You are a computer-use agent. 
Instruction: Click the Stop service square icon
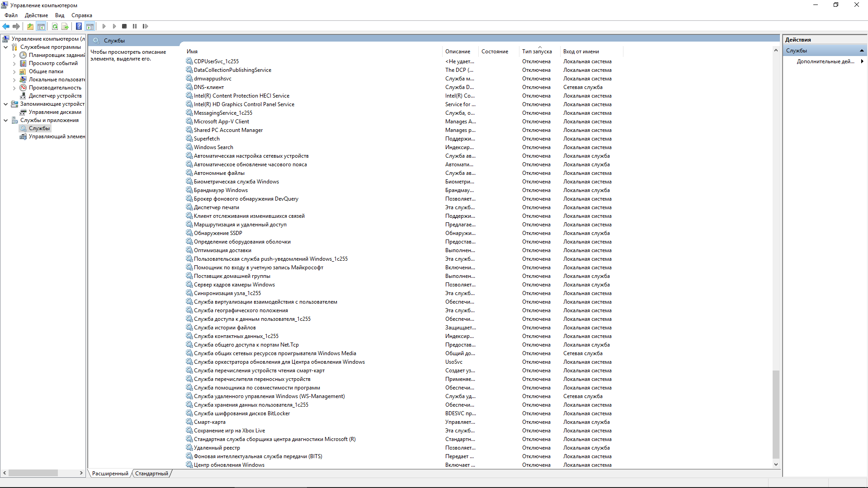coord(124,26)
